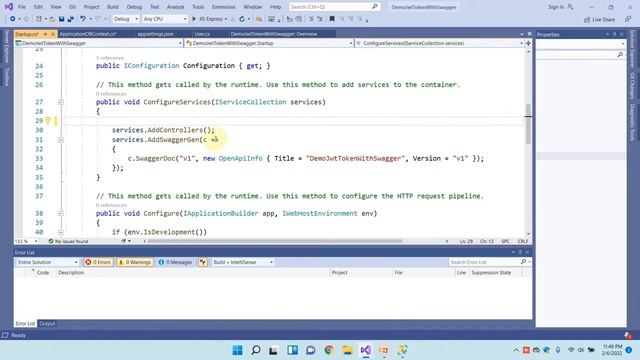Viewport: 640px width, 360px height.
Task: Open the DemoJwtTokenWithSwagger project navigation dropdown
Action: (98, 43)
